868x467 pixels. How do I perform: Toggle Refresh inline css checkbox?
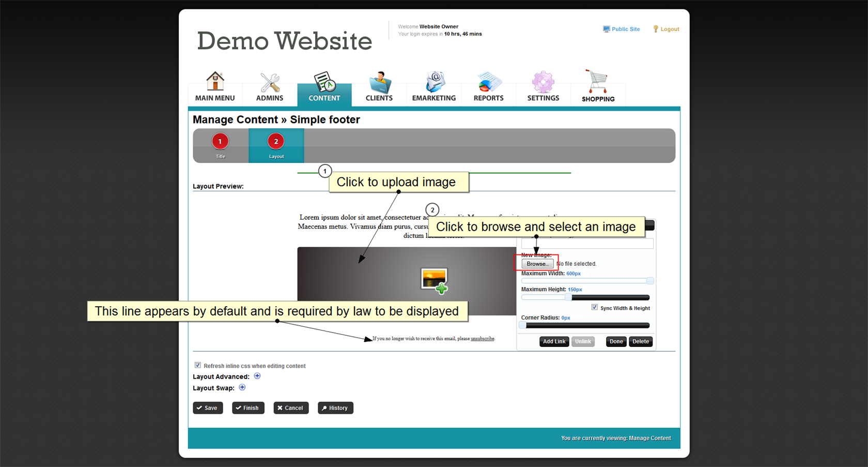coord(197,365)
